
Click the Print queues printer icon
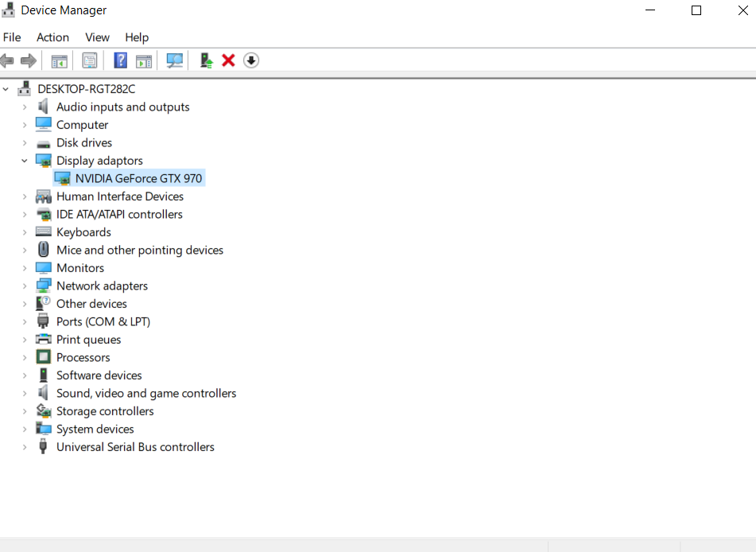click(44, 339)
